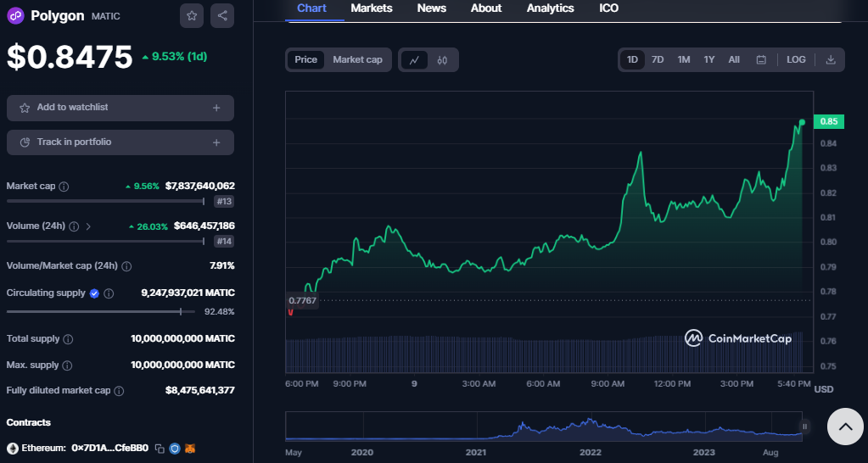The width and height of the screenshot is (868, 463).
Task: Select Market cap chart mode
Action: (357, 59)
